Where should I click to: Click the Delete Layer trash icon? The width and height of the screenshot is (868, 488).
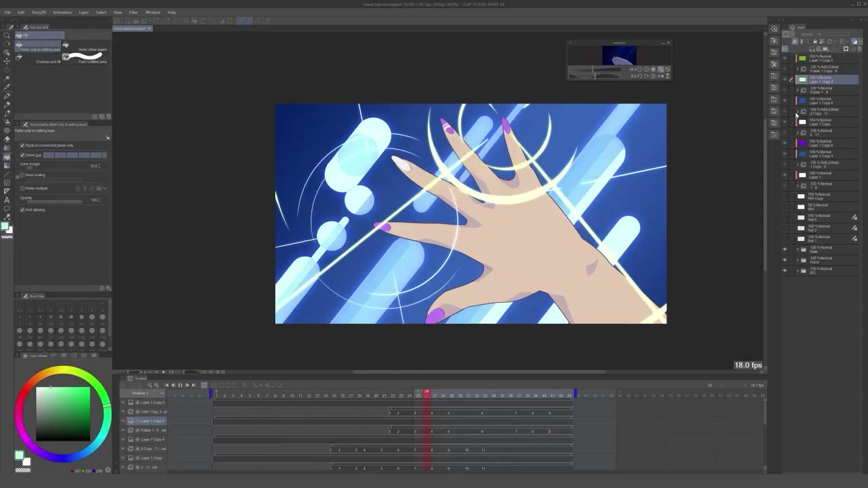859,48
